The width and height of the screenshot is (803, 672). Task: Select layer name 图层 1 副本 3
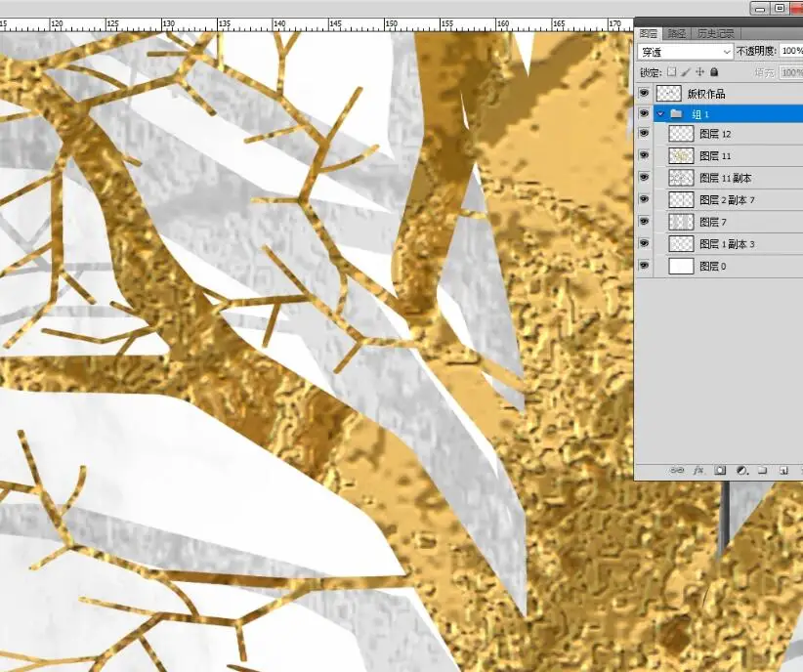click(727, 244)
